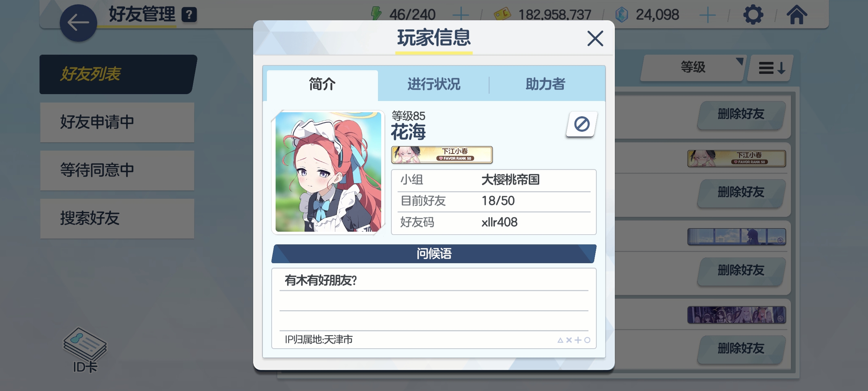Go back using the arrow button

78,23
